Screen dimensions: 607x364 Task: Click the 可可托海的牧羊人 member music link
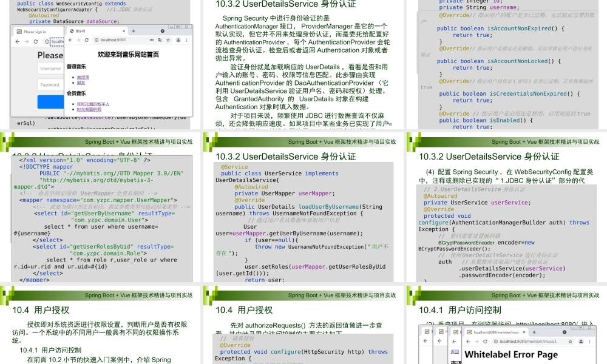click(x=92, y=104)
